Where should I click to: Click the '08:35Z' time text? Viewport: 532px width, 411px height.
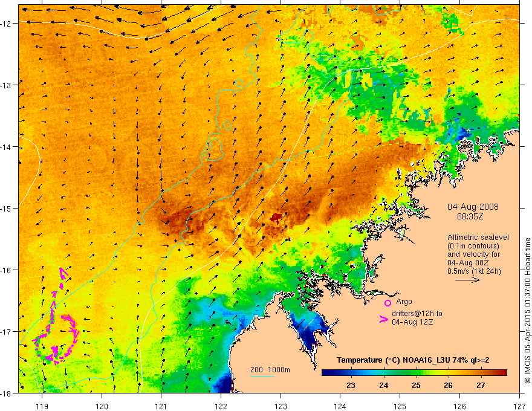click(x=470, y=216)
